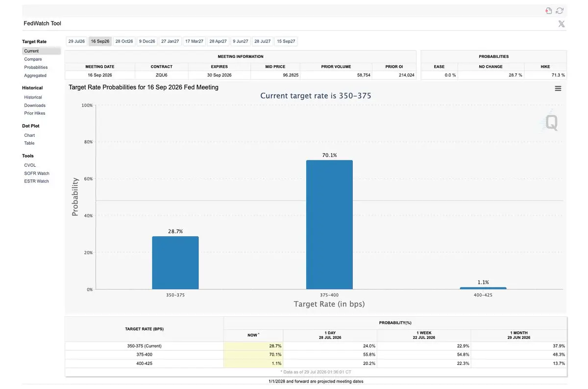This screenshot has width=588, height=389.
Task: Open the Dot Plot Chart link
Action: pyautogui.click(x=29, y=135)
